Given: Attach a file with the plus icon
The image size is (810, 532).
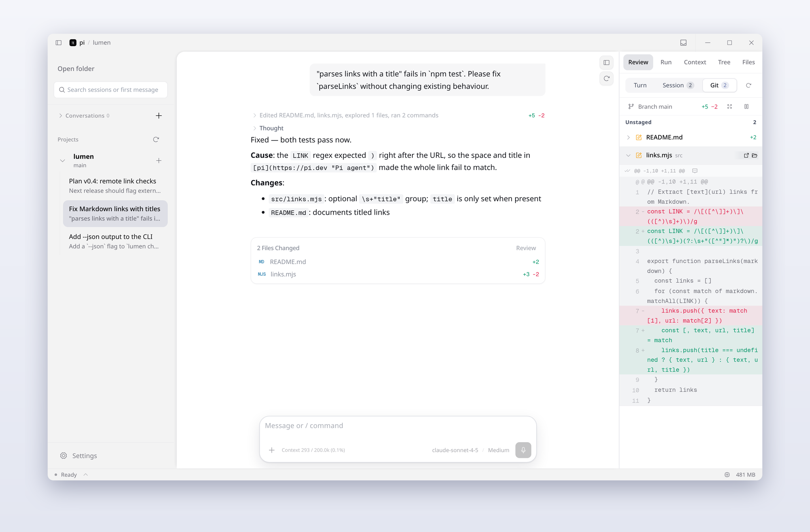Looking at the screenshot, I should (x=272, y=450).
